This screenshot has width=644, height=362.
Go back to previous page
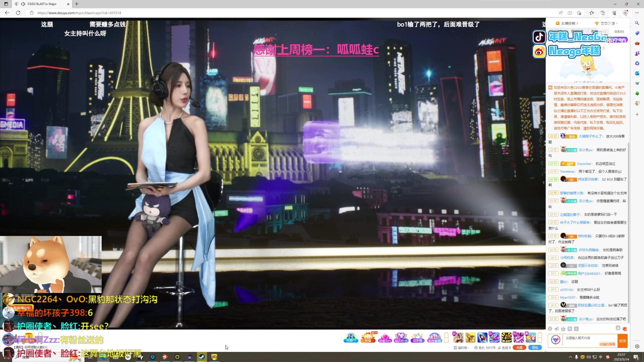(x=7, y=13)
